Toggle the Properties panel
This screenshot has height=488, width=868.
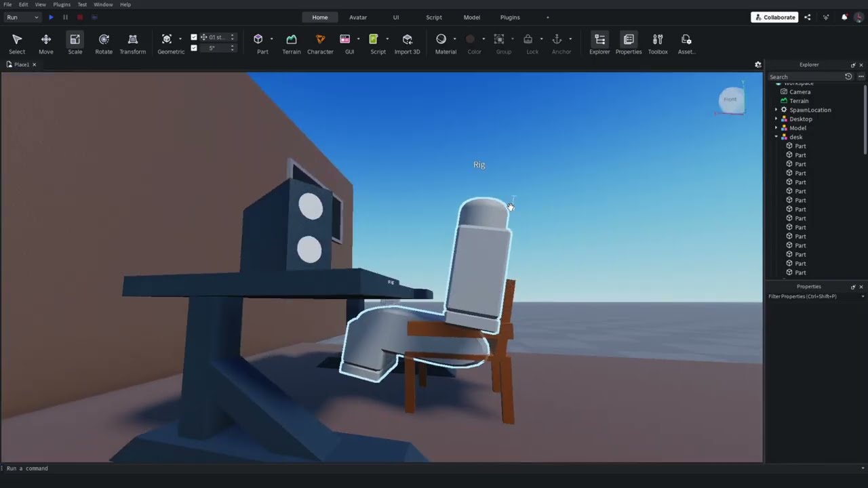click(x=629, y=44)
